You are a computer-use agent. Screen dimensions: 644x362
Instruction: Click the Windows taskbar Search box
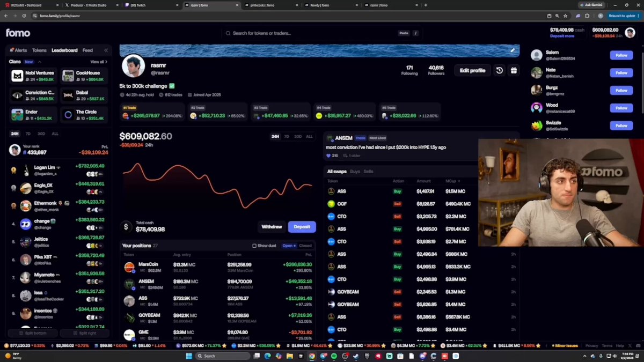224,356
